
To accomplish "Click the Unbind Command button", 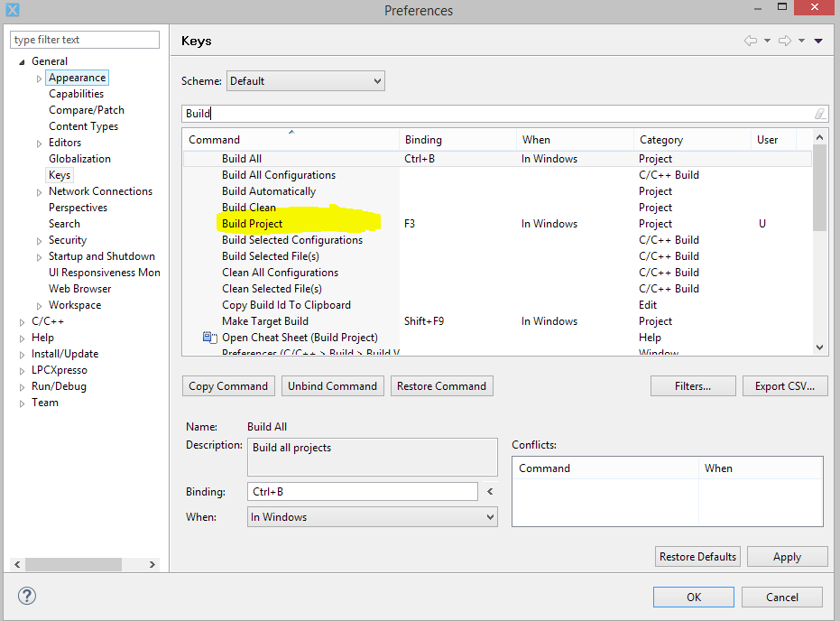I will coord(333,385).
